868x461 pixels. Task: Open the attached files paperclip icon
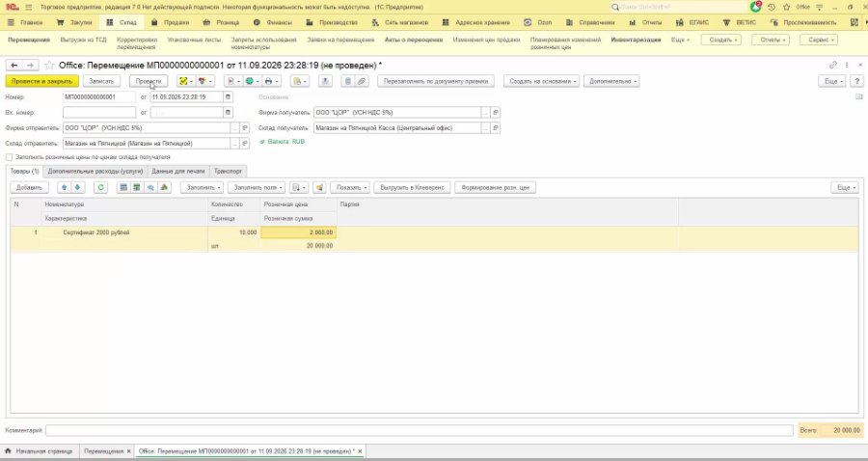[x=362, y=81]
